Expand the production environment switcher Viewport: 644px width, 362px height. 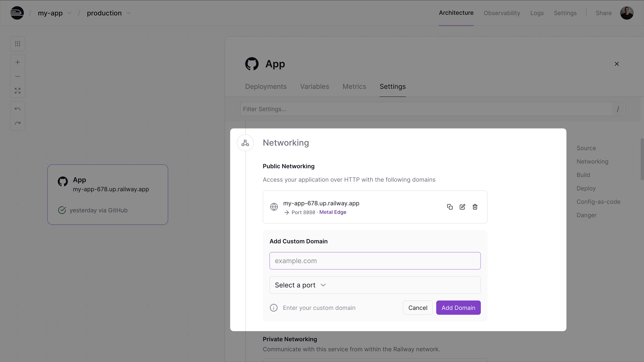point(128,13)
